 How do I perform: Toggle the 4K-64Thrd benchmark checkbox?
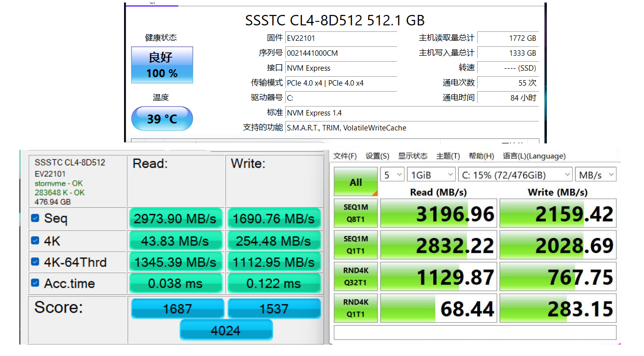point(35,262)
